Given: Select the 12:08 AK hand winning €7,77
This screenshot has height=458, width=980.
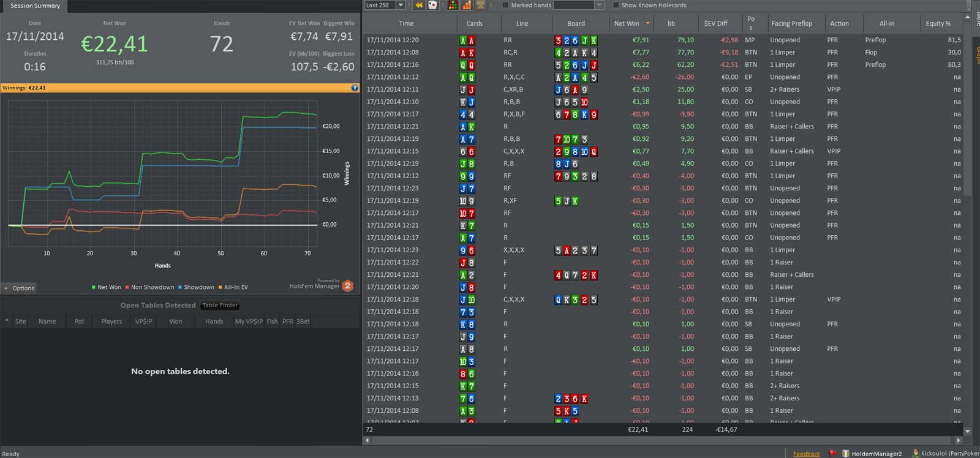Looking at the screenshot, I should (663, 52).
